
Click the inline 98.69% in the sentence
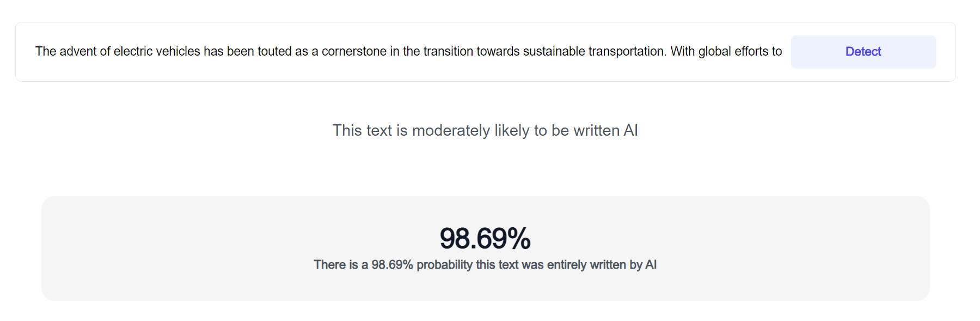[x=392, y=265]
